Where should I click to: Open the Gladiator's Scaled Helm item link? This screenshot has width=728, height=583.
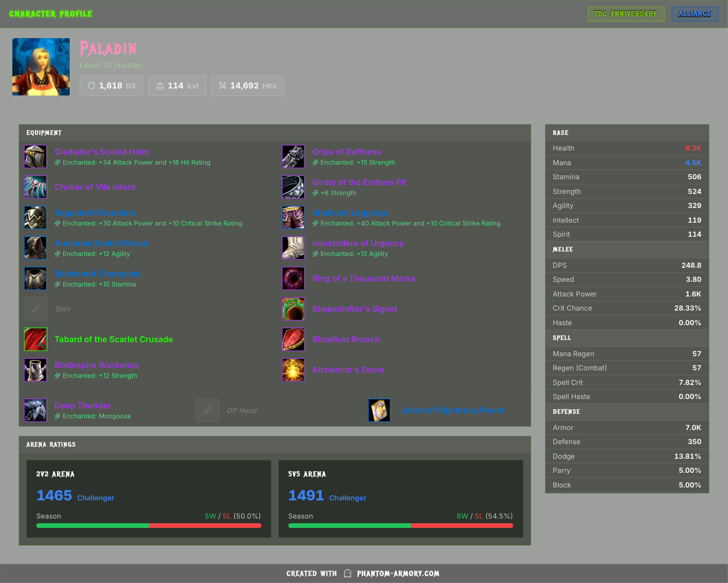102,152
